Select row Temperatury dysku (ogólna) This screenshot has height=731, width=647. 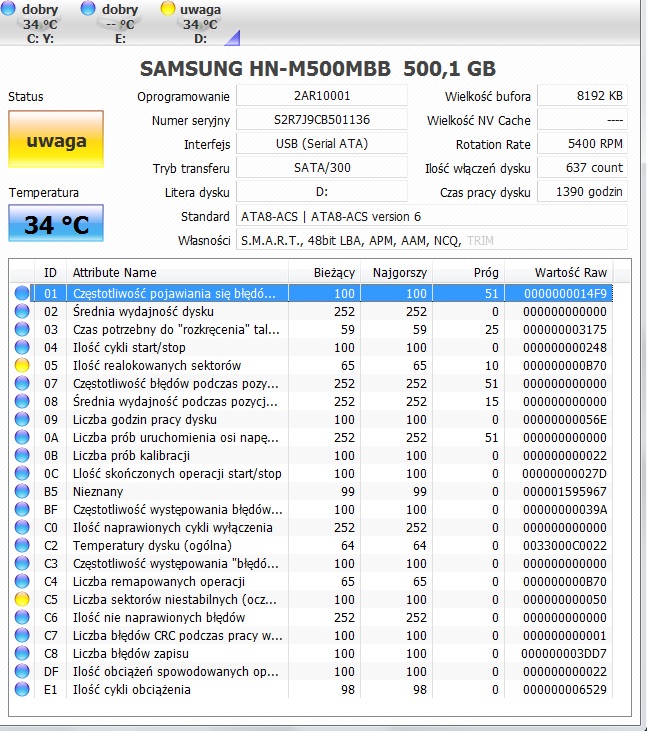[x=311, y=545]
